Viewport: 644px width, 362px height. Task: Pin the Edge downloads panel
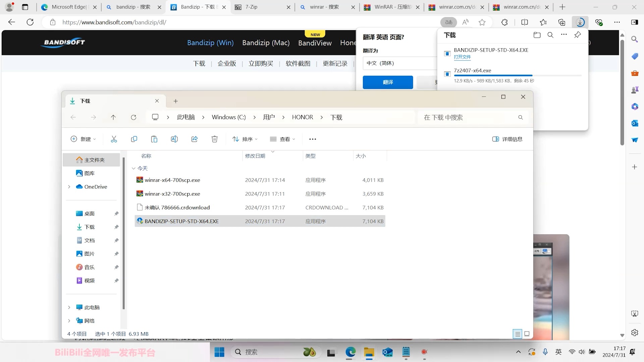(577, 35)
